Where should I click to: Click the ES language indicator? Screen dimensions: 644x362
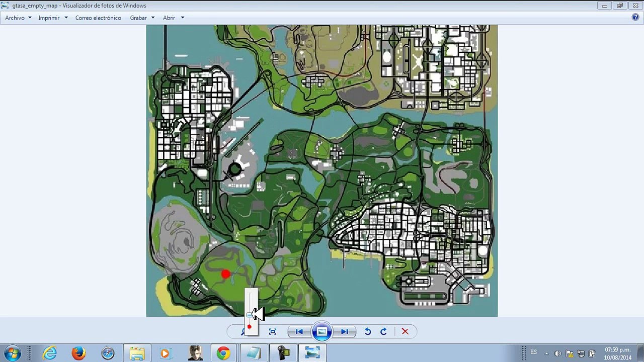click(534, 352)
